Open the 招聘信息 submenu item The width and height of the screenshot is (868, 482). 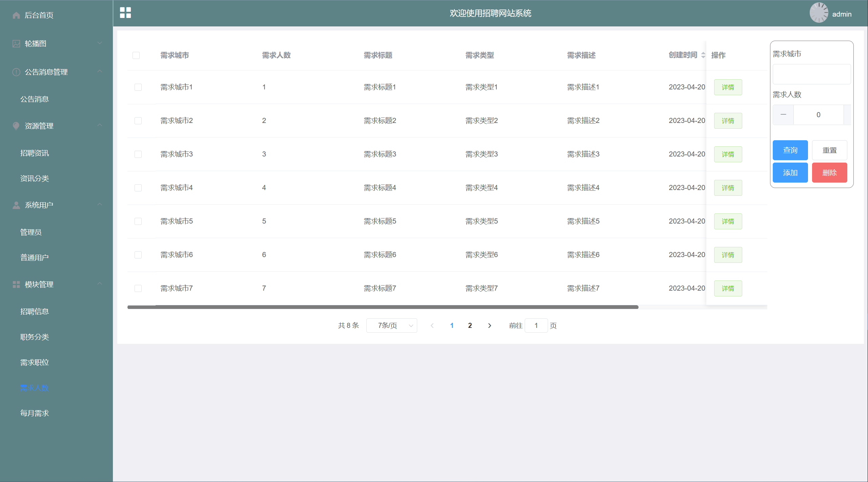35,312
